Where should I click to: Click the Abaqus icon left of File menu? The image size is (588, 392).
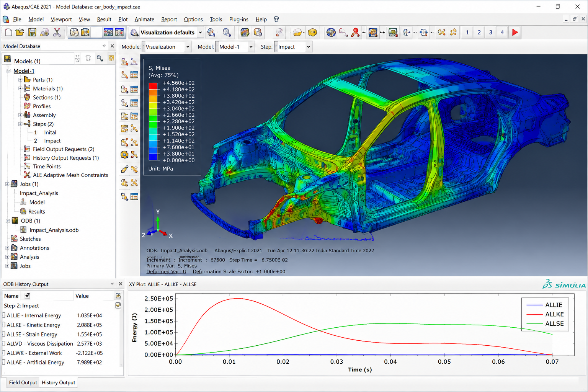6,19
